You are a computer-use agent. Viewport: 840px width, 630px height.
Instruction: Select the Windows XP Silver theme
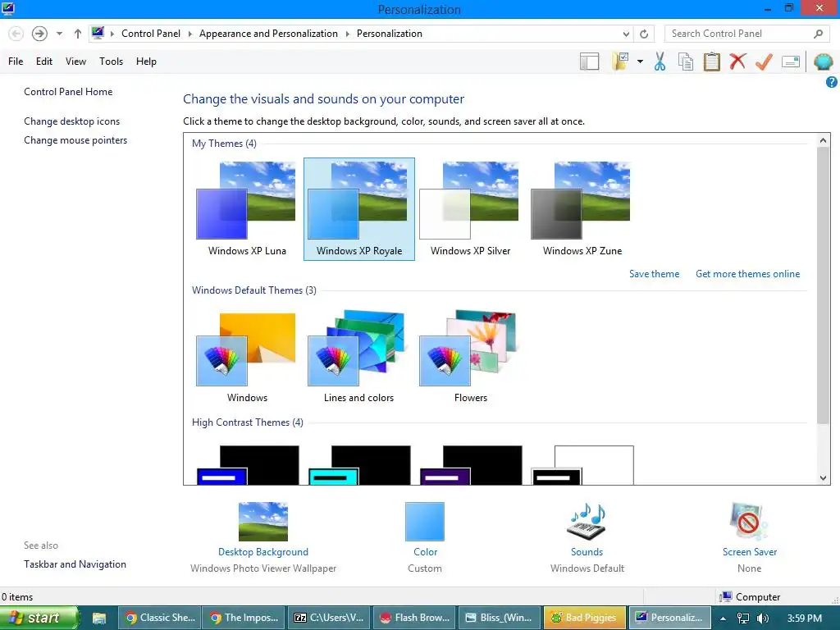click(x=470, y=209)
